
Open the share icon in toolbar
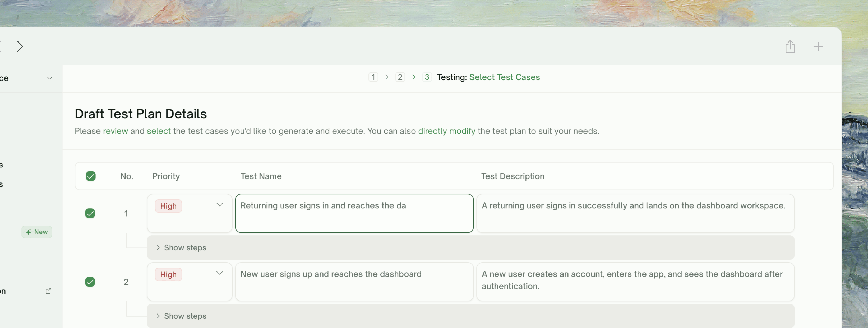[x=790, y=46]
